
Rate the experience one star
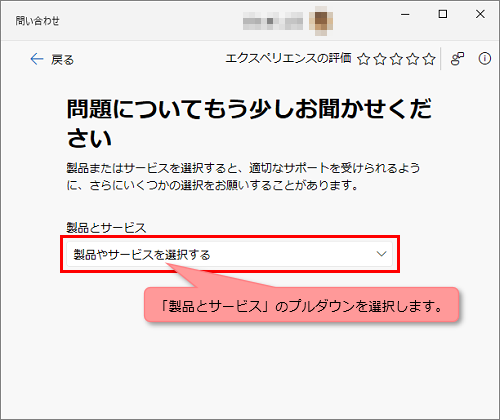(x=364, y=59)
